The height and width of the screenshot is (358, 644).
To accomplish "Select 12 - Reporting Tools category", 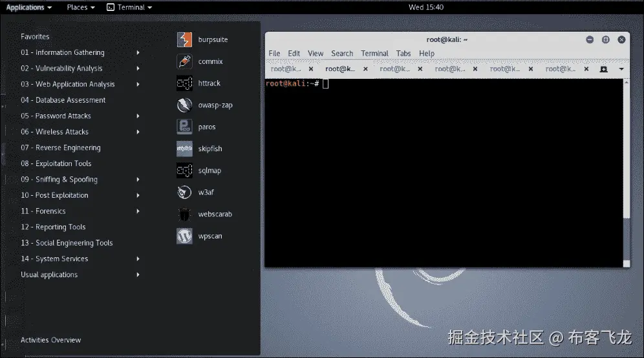I will pyautogui.click(x=54, y=227).
